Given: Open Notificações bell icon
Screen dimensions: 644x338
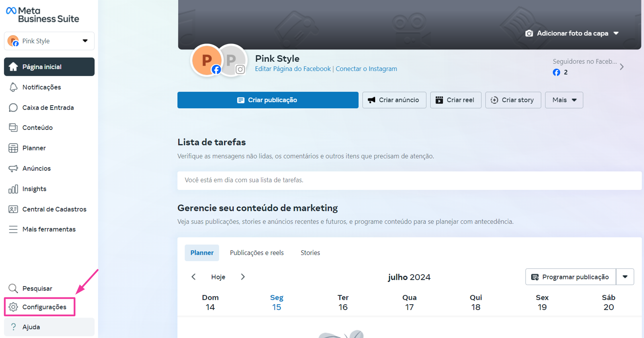Looking at the screenshot, I should [x=13, y=87].
